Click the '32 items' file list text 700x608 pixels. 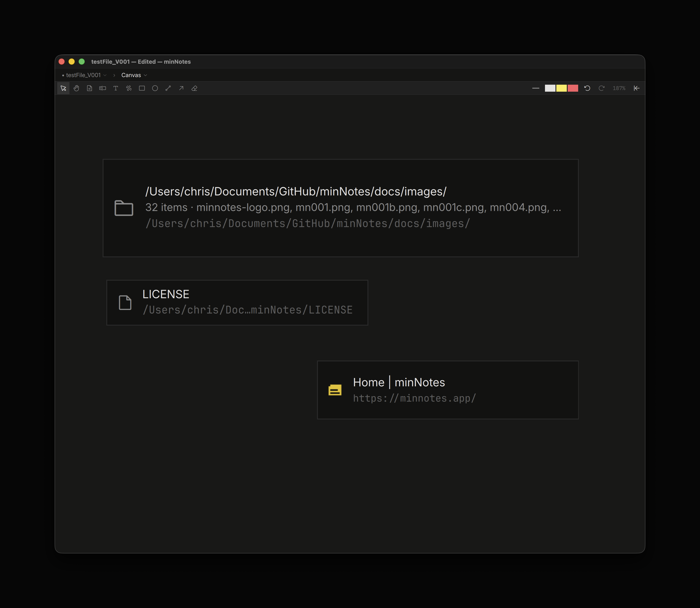tap(353, 207)
